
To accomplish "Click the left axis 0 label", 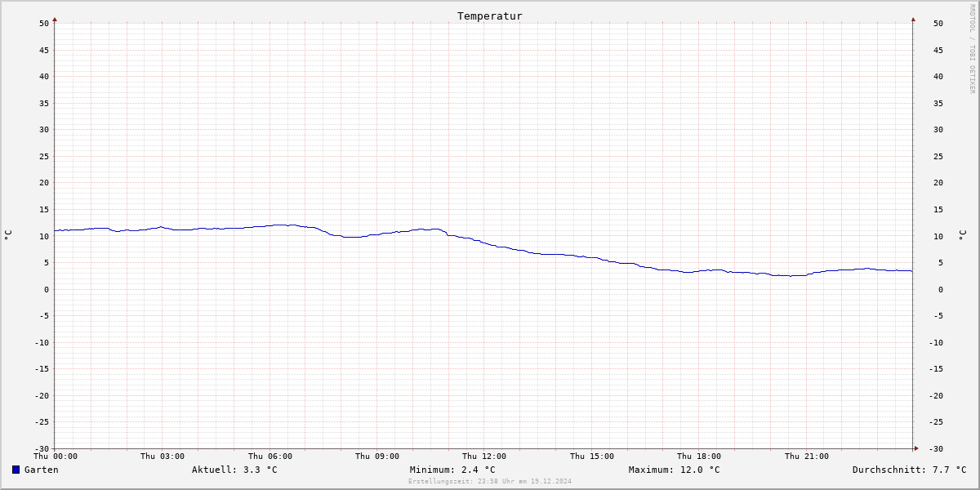I will click(x=47, y=289).
